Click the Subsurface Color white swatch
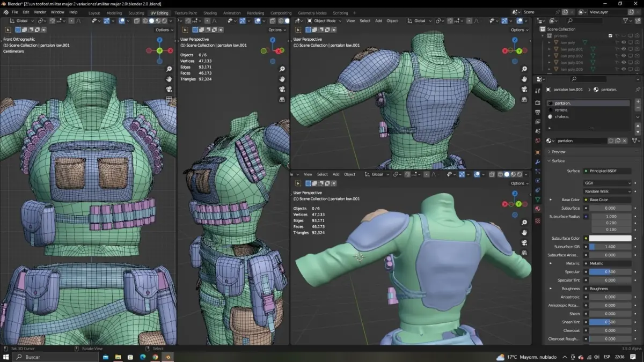This screenshot has width=644, height=362. click(x=610, y=238)
